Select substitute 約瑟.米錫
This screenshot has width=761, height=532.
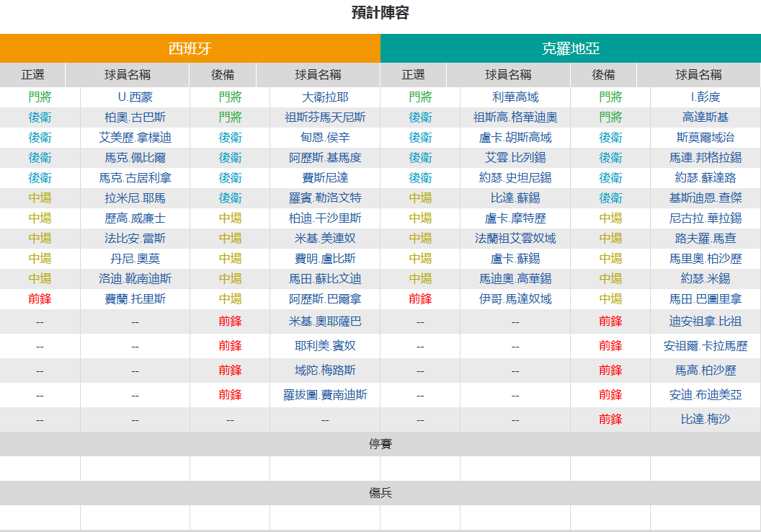click(706, 279)
